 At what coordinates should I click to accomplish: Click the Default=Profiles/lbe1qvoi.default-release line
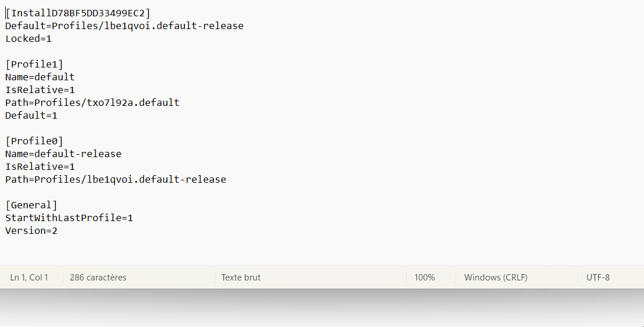tap(124, 26)
